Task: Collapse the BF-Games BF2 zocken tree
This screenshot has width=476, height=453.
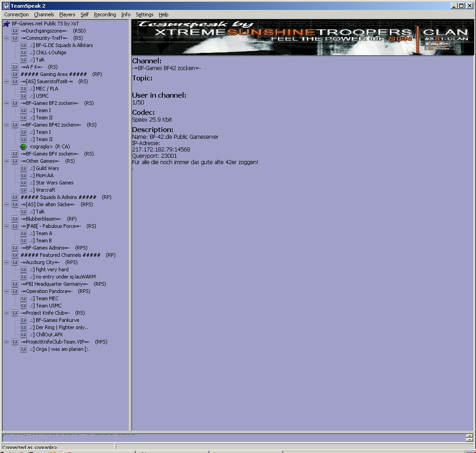Action: pyautogui.click(x=6, y=103)
